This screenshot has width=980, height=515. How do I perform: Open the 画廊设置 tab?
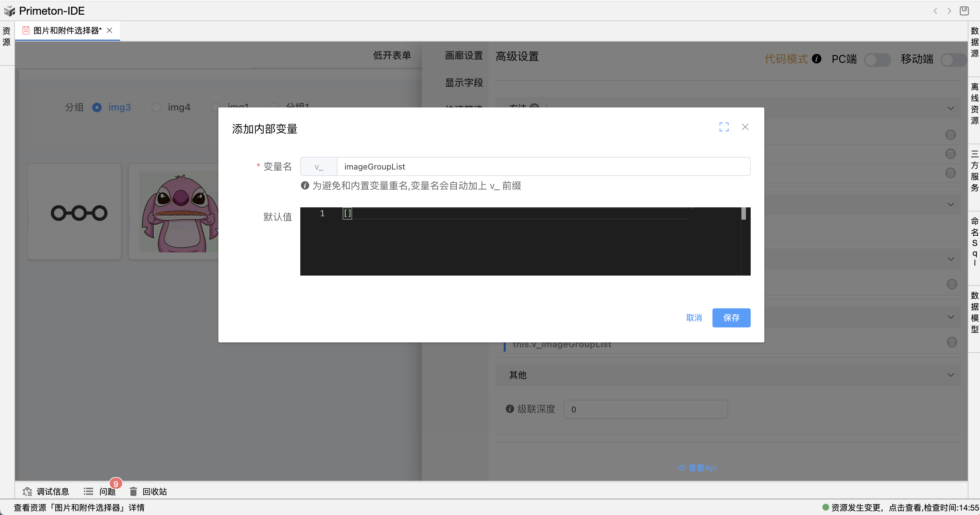pyautogui.click(x=464, y=56)
